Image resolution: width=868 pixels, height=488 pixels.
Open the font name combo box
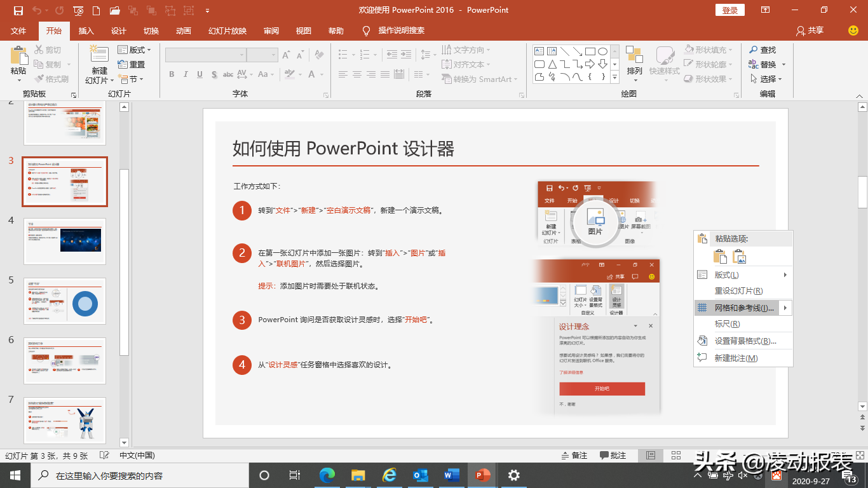(205, 55)
